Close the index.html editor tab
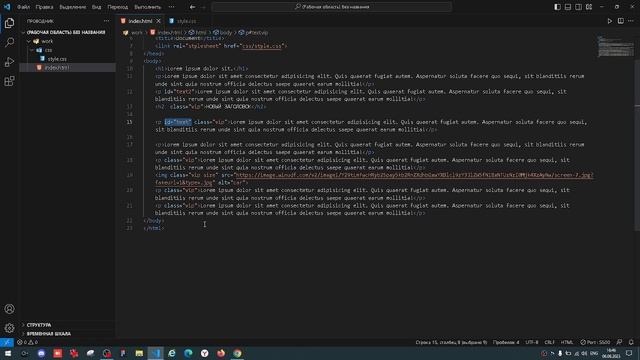The image size is (640, 360). coord(158,21)
